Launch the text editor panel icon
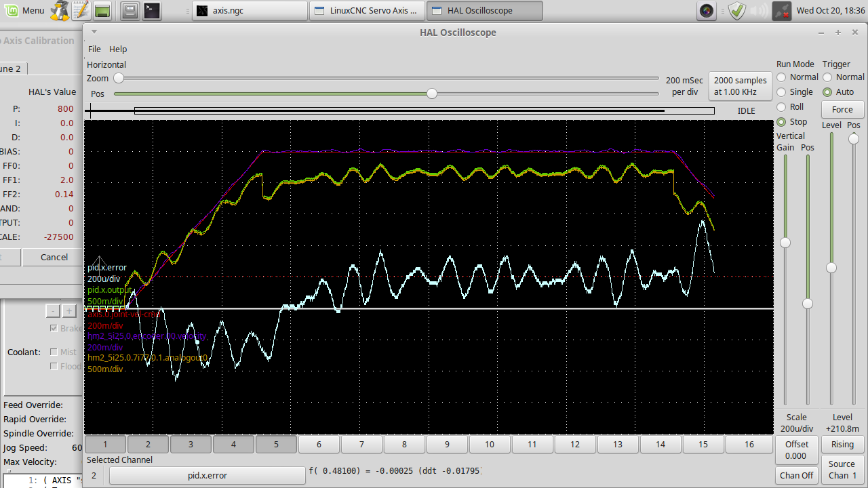The image size is (868, 488). click(80, 10)
